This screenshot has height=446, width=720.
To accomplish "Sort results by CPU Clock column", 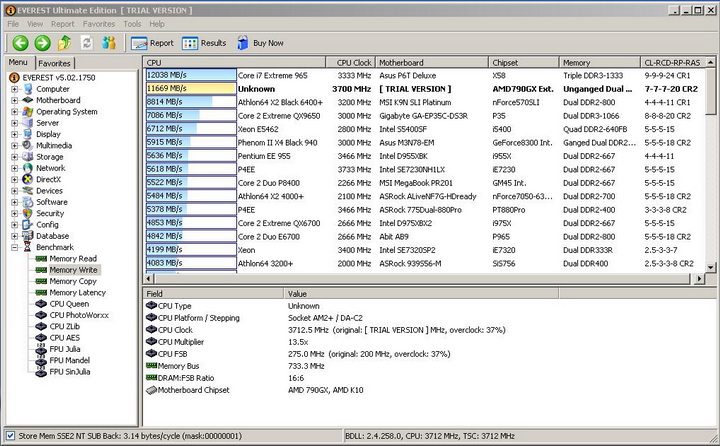I will pyautogui.click(x=354, y=62).
